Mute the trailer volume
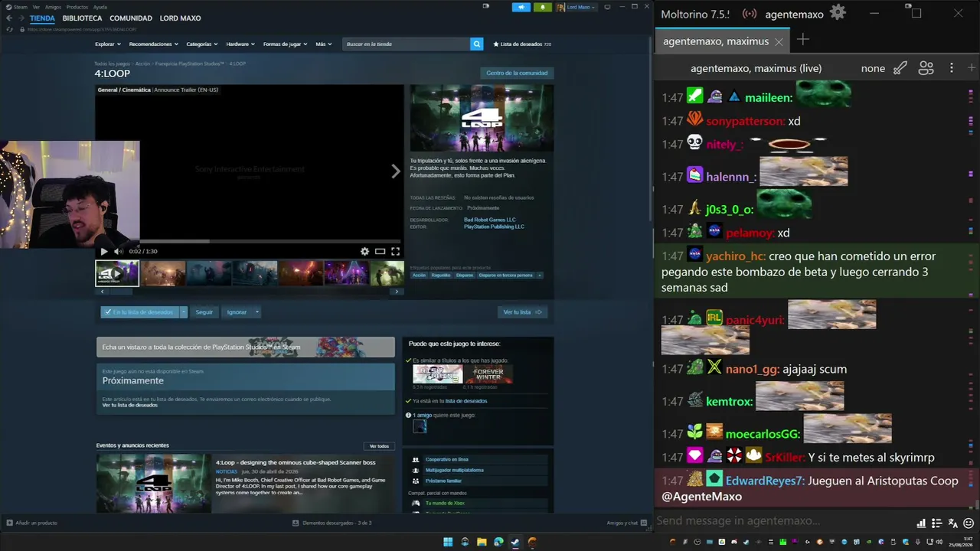980x551 pixels. tap(118, 251)
